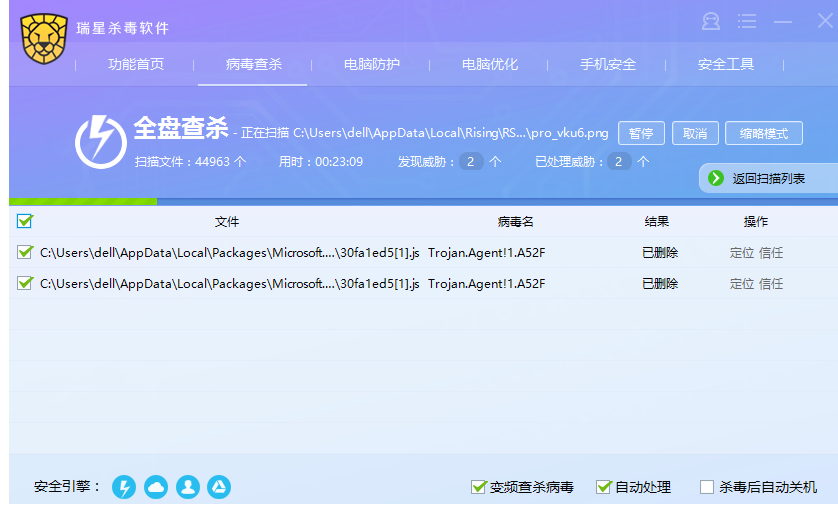This screenshot has height=505, width=838.
Task: Switch to 缩略模式 mini mode
Action: click(764, 133)
